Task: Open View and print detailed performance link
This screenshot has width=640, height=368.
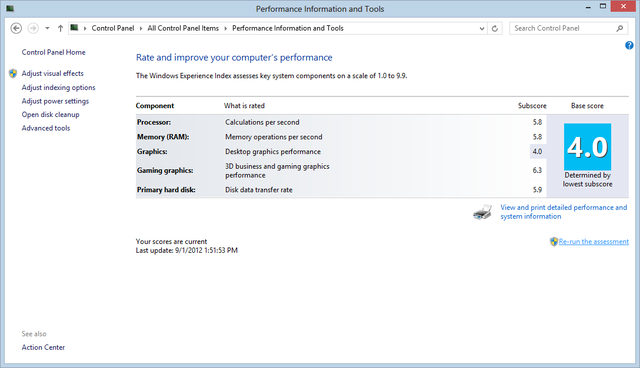Action: click(564, 212)
